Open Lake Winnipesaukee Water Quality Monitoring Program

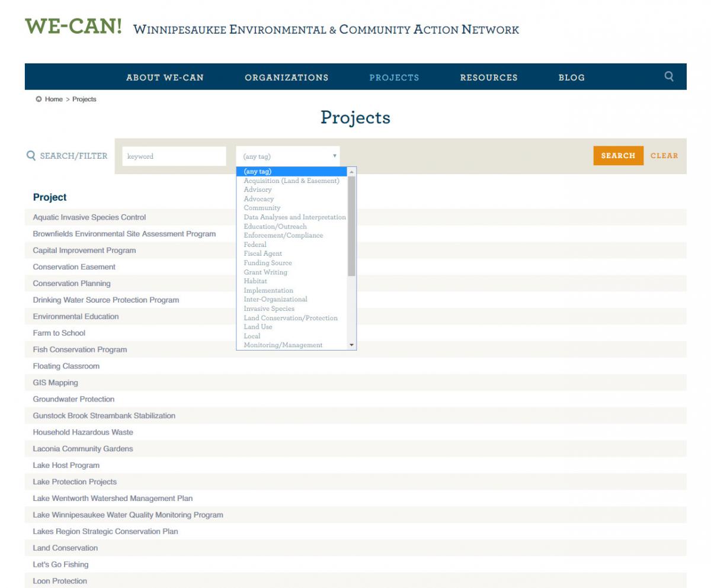click(x=128, y=515)
